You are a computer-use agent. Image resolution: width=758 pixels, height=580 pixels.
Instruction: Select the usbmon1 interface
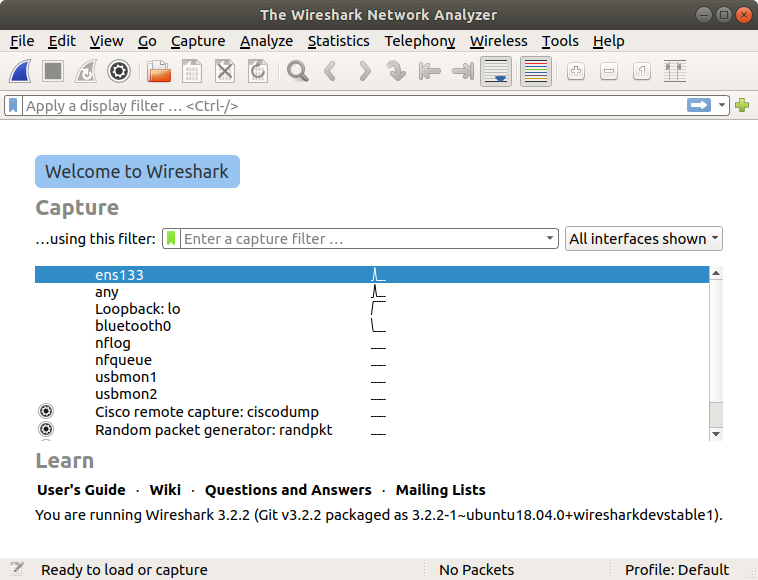click(372, 377)
